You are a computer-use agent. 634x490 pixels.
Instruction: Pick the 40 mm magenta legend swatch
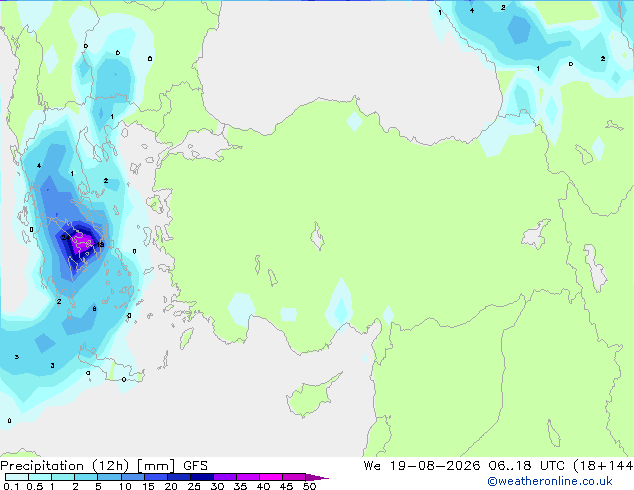coord(271,477)
